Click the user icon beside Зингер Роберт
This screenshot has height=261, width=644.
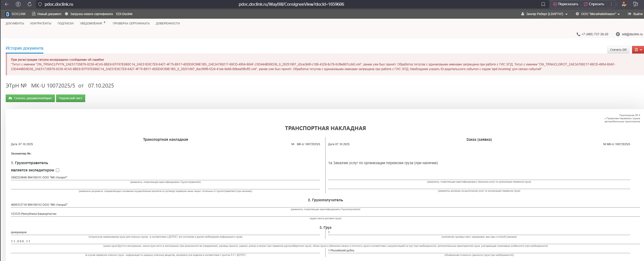pyautogui.click(x=523, y=14)
